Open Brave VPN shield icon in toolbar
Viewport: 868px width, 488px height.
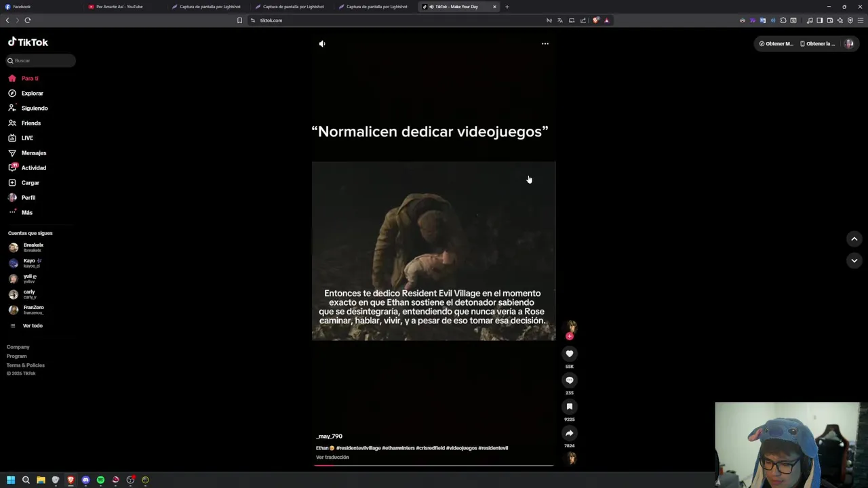point(850,20)
